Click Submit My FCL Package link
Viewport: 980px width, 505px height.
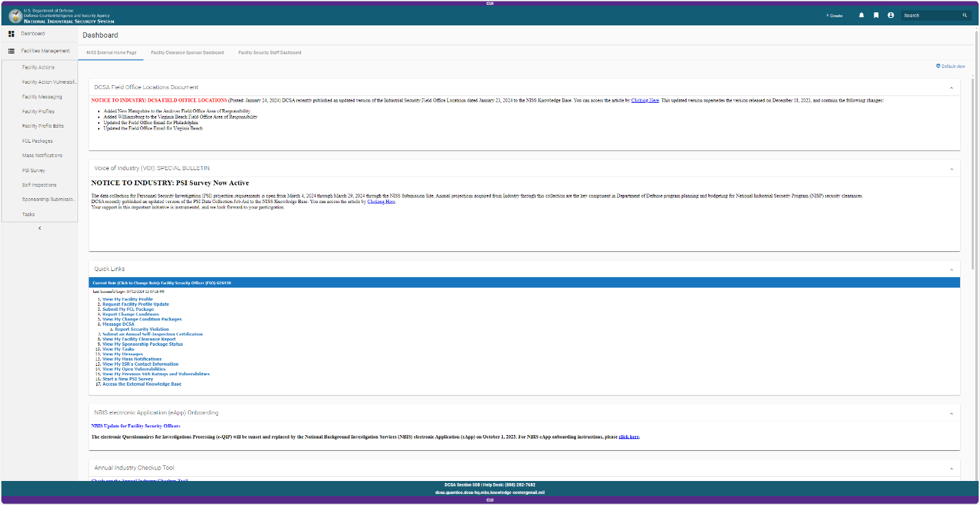pos(128,309)
